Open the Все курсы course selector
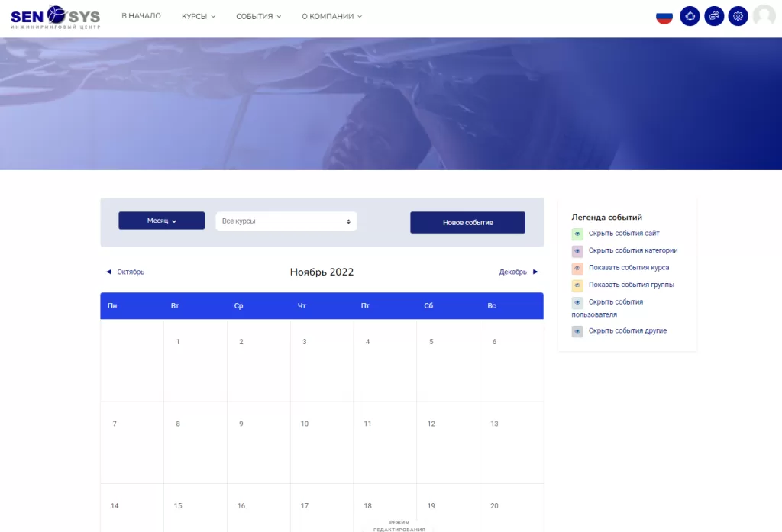 pyautogui.click(x=286, y=221)
